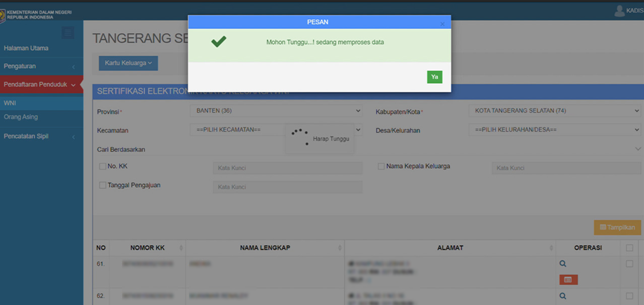Click the hamburger menu icon in sidebar
This screenshot has width=644, height=305.
[x=68, y=33]
